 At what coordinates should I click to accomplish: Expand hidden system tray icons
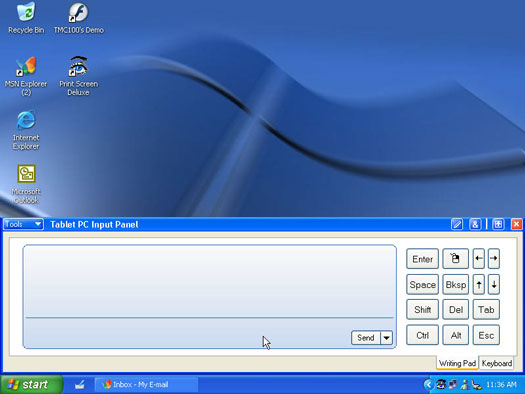[428, 384]
